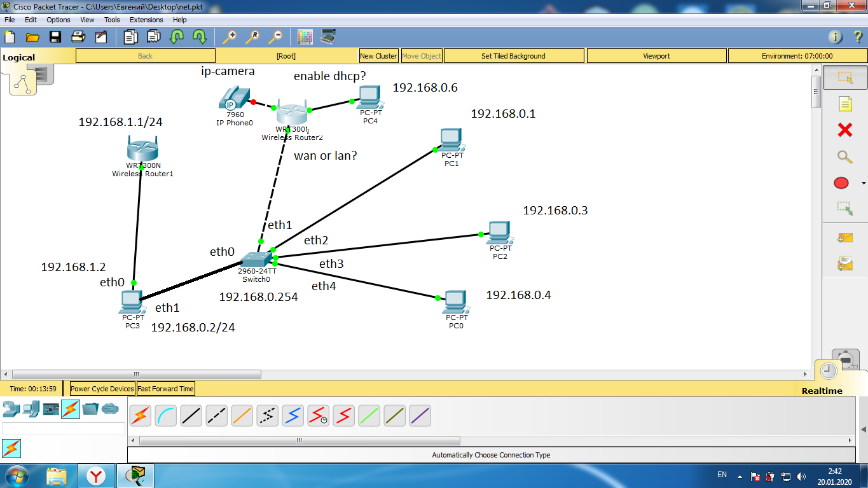868x488 pixels.
Task: Paste copied objects
Action: point(153,37)
